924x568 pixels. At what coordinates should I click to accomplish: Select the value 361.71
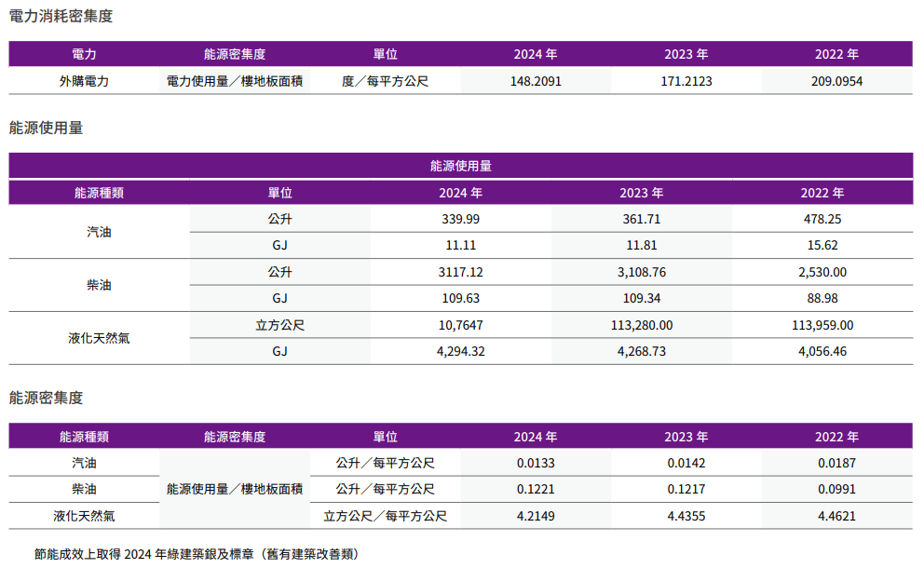coord(642,219)
